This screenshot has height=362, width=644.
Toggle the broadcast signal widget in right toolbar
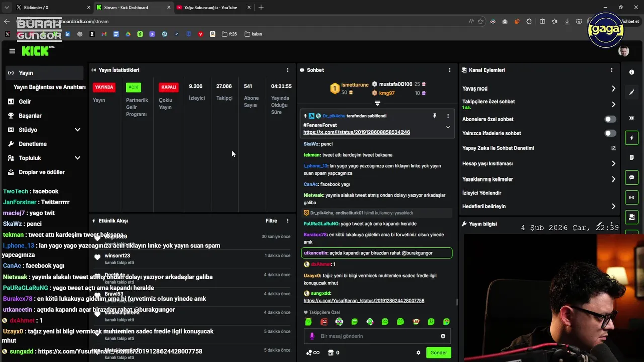tap(632, 198)
